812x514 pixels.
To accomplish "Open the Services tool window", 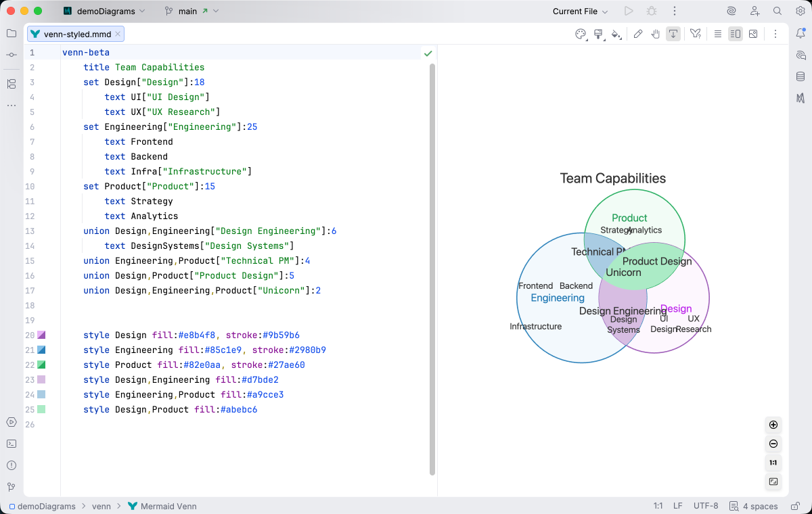I will click(11, 422).
